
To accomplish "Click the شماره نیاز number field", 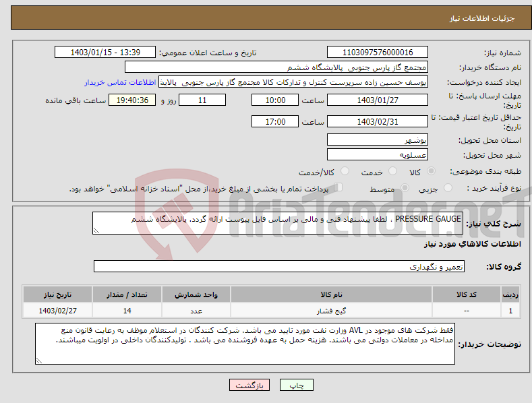I will click(x=378, y=53).
